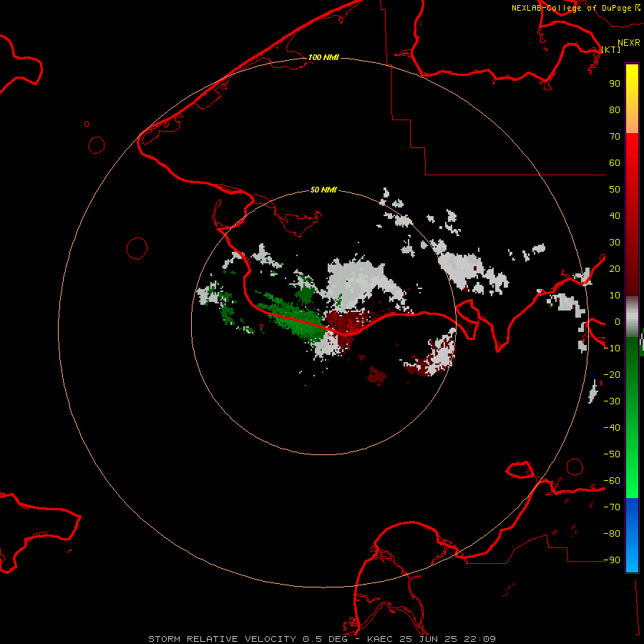Screen dimensions: 644x644
Task: Click the 100 NMI range ring label
Action: (323, 57)
